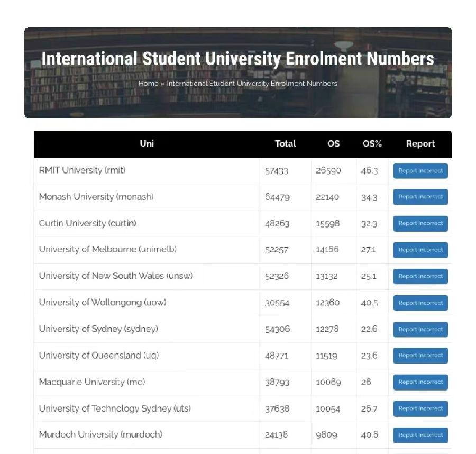Report incorrect data for University of Melbourne
Viewport: 476px width, 454px height.
click(x=420, y=250)
